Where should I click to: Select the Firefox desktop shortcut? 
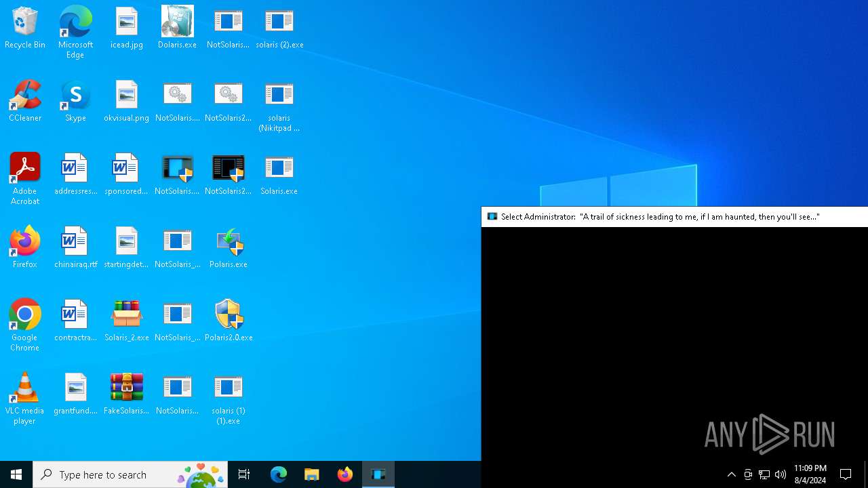click(x=25, y=247)
